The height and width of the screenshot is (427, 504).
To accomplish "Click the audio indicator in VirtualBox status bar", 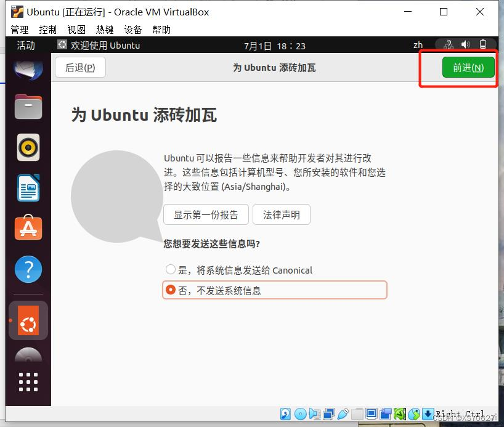I will (x=314, y=414).
